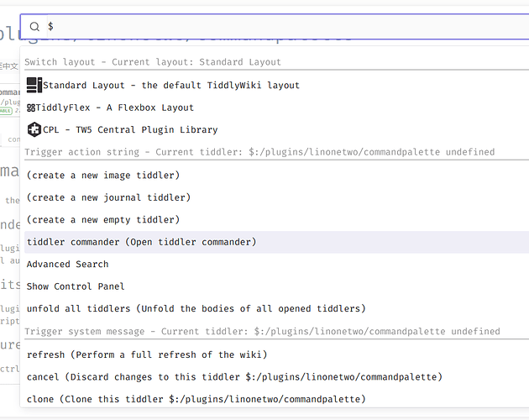Open tiddler commander entry
The height and width of the screenshot is (420, 529).
point(276,242)
